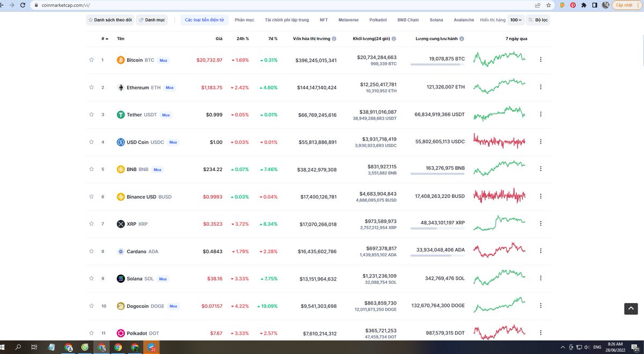Bookmark this page with the star icon
The image size is (644, 354).
(x=549, y=5)
